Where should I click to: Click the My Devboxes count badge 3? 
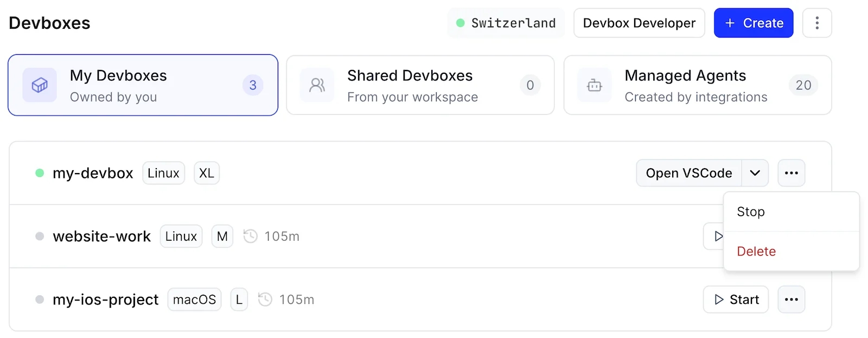[253, 85]
